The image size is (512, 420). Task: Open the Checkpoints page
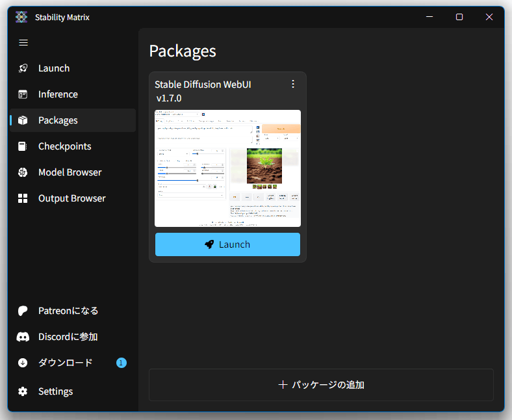click(73, 146)
